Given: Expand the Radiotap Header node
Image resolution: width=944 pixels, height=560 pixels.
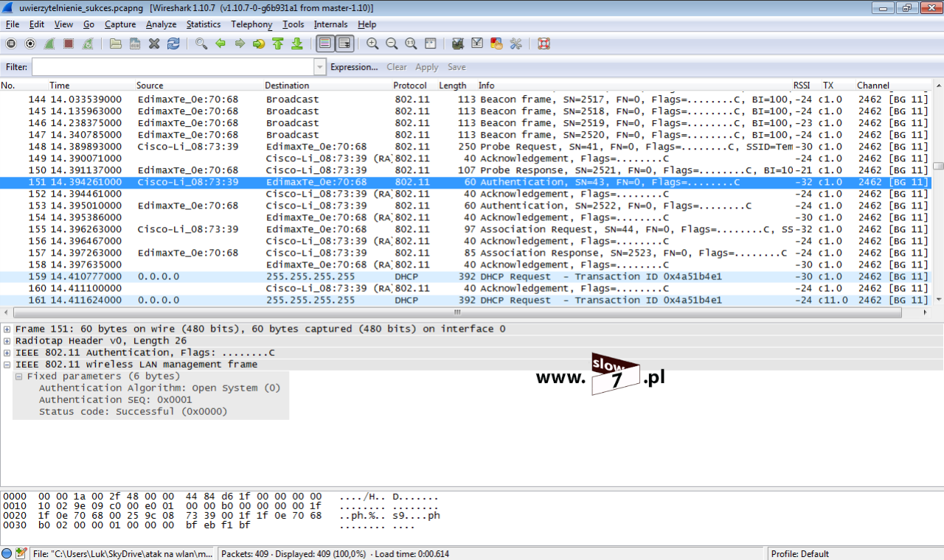Looking at the screenshot, I should pos(7,341).
